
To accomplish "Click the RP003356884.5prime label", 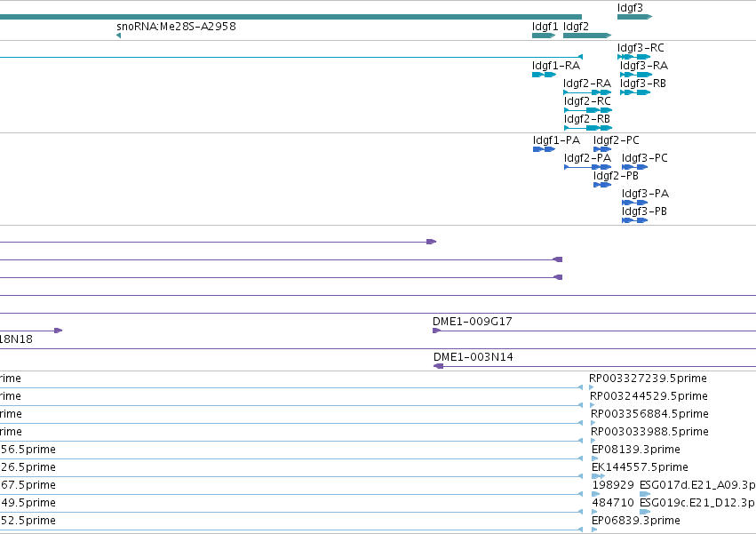I will [x=649, y=414].
